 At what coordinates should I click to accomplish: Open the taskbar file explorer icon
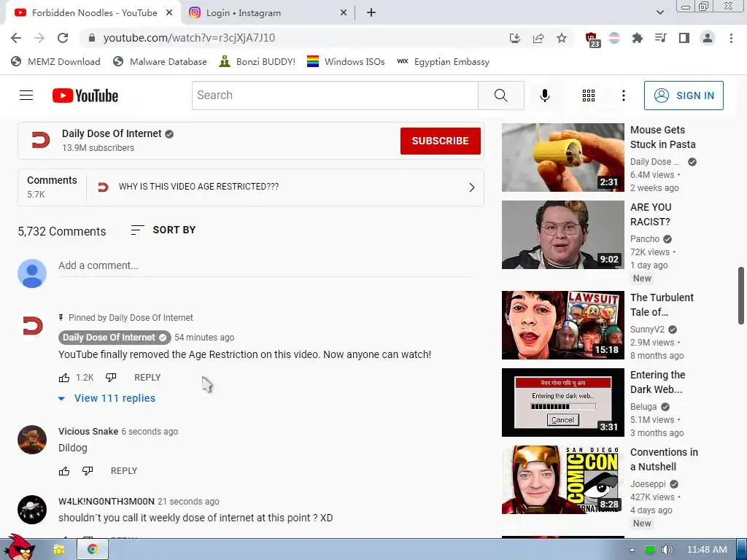pyautogui.click(x=59, y=550)
